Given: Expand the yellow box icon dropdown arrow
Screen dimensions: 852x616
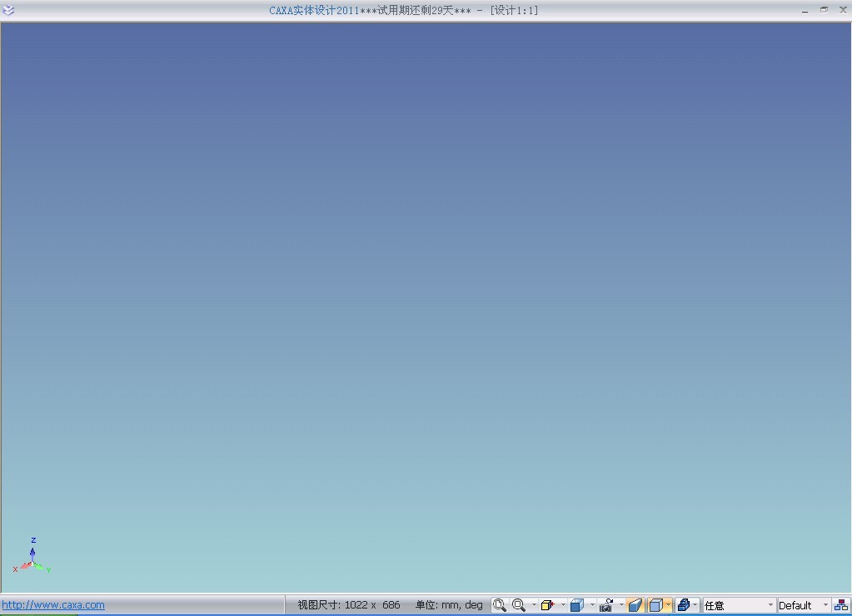Looking at the screenshot, I should tap(563, 604).
